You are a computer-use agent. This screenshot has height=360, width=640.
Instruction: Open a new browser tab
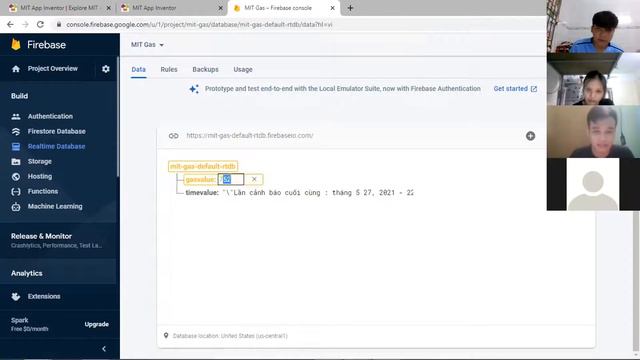pos(350,8)
